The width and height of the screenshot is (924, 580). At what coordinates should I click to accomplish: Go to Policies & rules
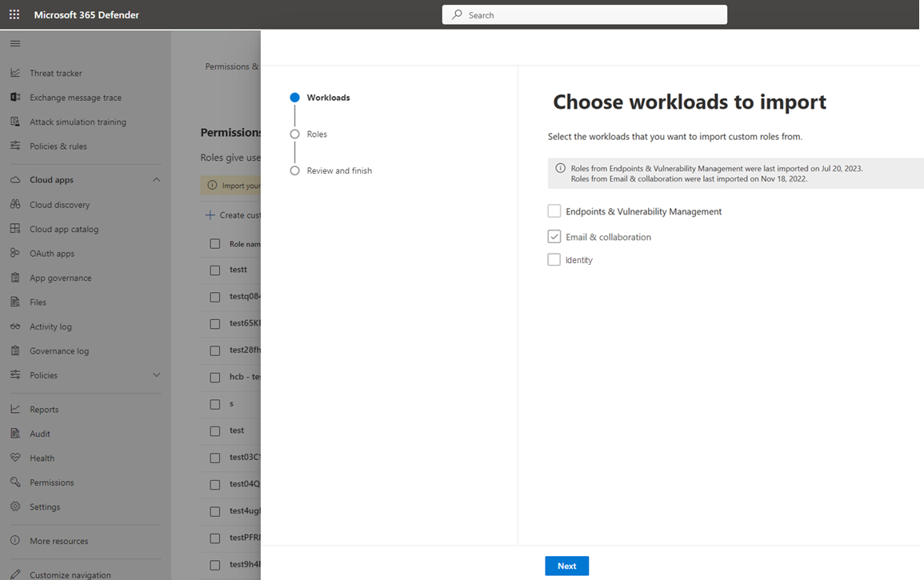click(63, 146)
